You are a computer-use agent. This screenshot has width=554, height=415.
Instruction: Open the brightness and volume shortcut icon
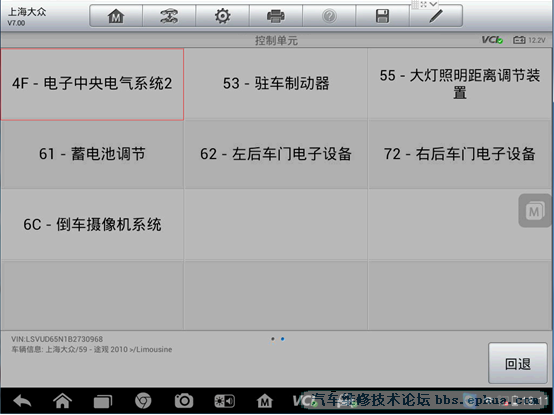(224, 401)
